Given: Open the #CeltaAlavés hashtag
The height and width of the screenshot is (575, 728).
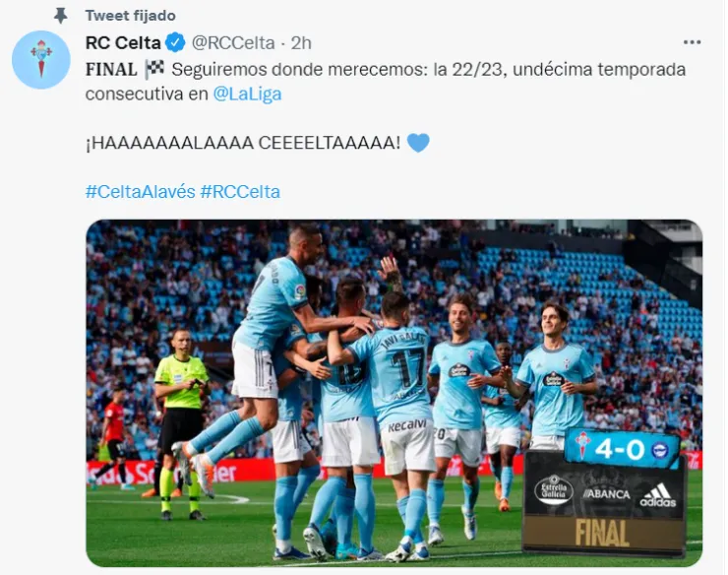Looking at the screenshot, I should coord(141,192).
